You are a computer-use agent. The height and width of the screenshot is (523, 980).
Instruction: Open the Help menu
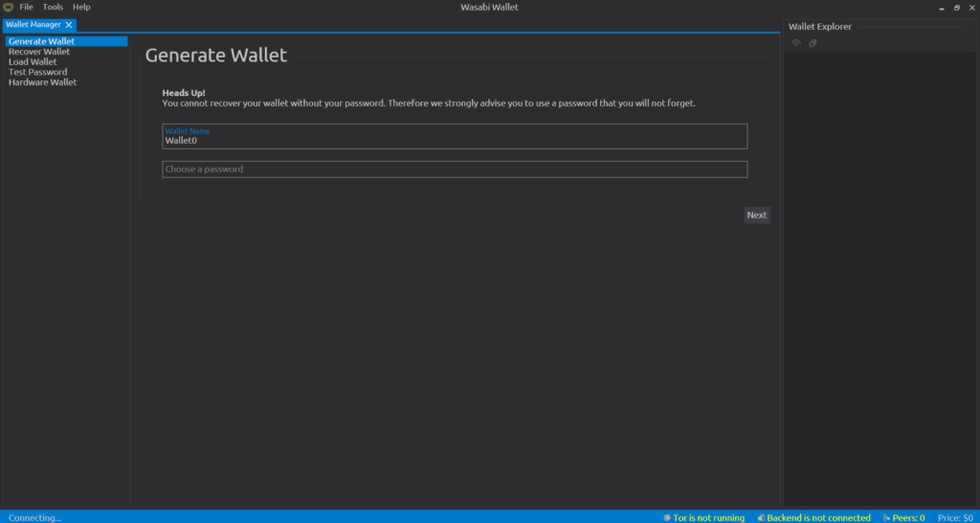[x=81, y=7]
